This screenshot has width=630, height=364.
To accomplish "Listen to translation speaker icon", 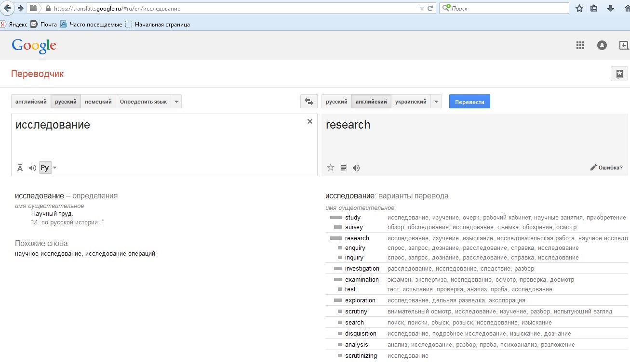I will click(x=356, y=168).
